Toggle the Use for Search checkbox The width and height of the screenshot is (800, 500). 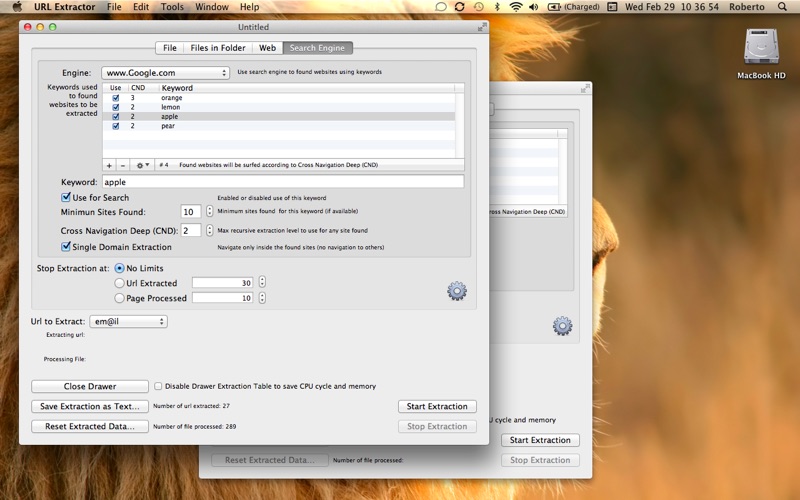(66, 197)
